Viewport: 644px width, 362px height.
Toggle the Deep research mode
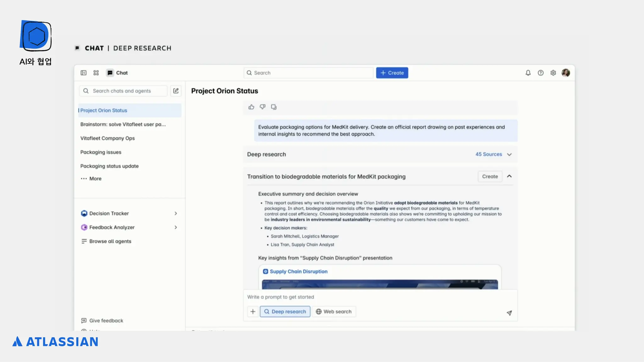tap(285, 312)
